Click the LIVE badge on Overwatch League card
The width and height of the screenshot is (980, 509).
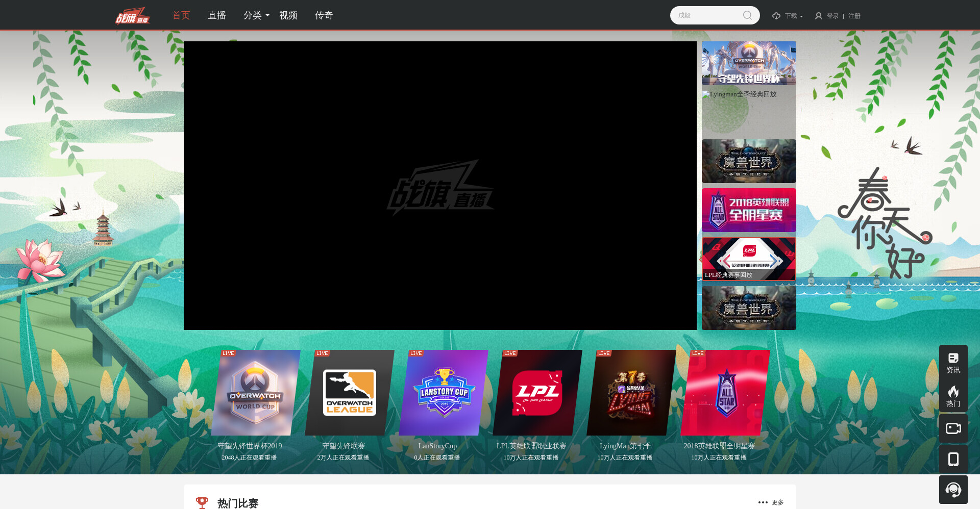click(x=322, y=353)
